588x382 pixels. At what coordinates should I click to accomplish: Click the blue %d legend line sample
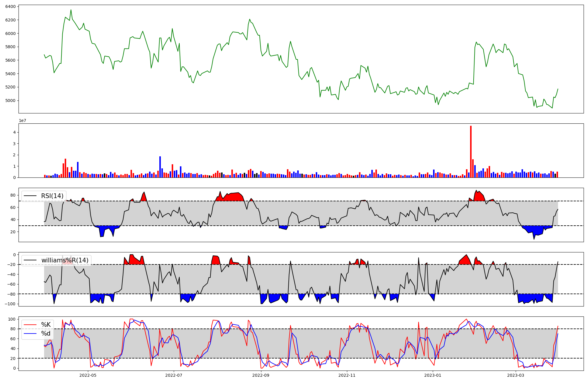click(x=30, y=334)
